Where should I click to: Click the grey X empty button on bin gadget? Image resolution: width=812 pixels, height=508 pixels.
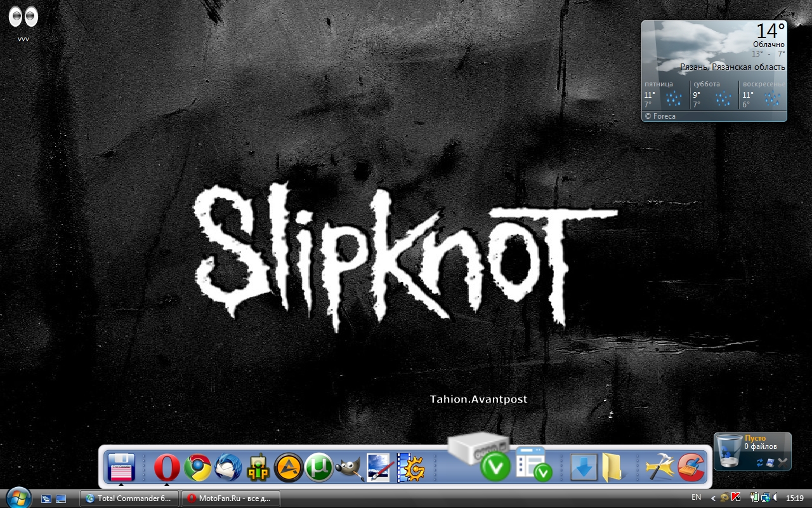click(x=783, y=462)
